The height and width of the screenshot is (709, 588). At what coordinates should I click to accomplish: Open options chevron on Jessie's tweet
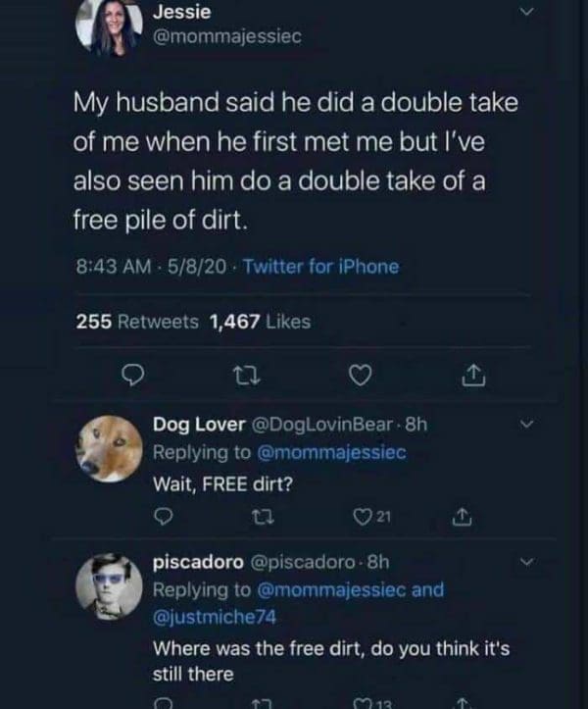tap(528, 13)
